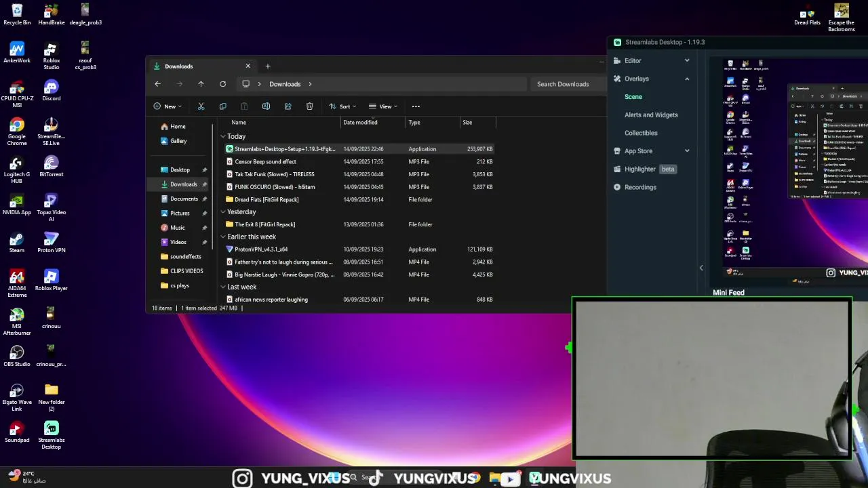
Task: Expand the App Store section in Streamlabs
Action: coord(687,150)
